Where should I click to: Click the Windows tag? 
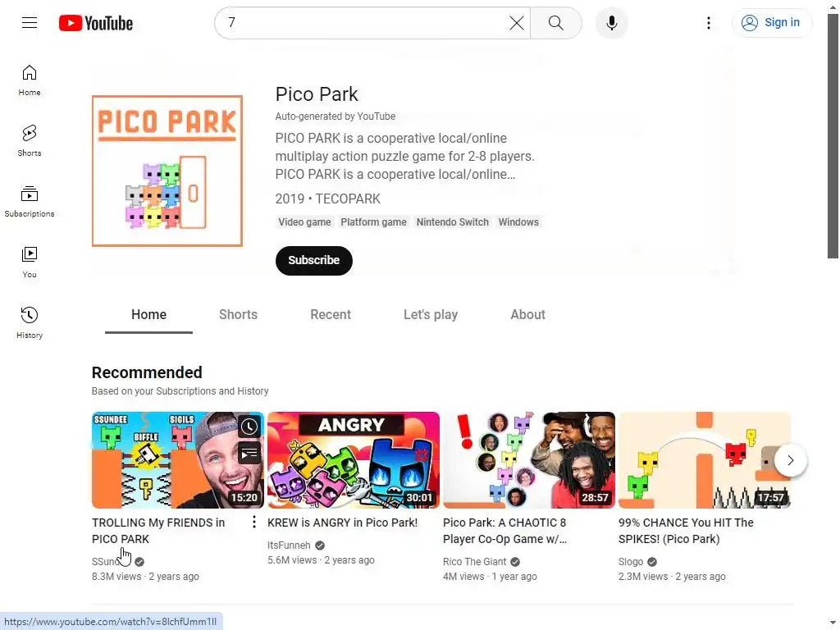click(x=518, y=221)
